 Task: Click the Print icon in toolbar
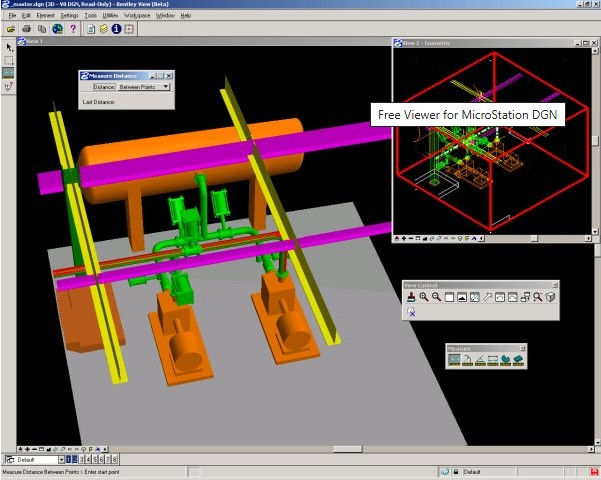tap(26, 29)
